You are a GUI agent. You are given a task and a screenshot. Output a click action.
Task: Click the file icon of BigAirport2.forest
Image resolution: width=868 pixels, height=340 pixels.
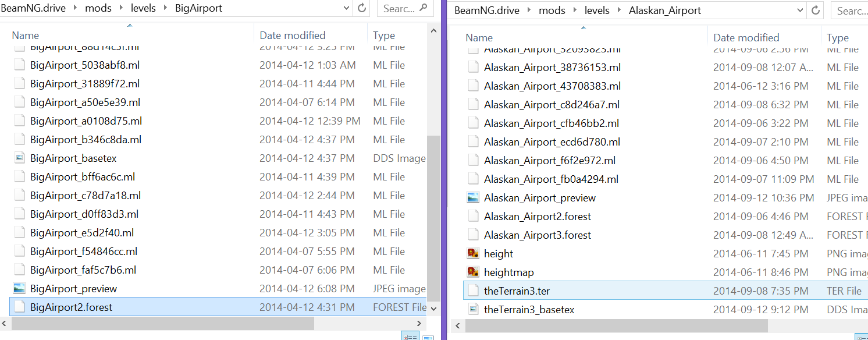click(20, 307)
